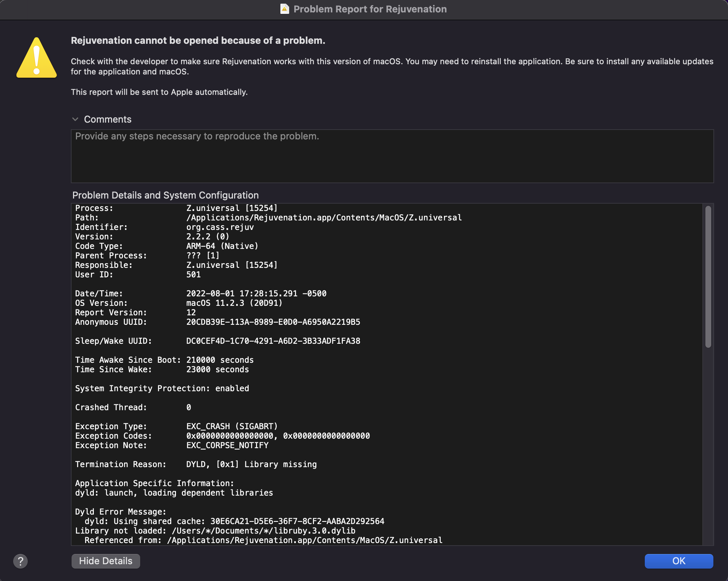Click the Application Specific Information line

click(155, 483)
